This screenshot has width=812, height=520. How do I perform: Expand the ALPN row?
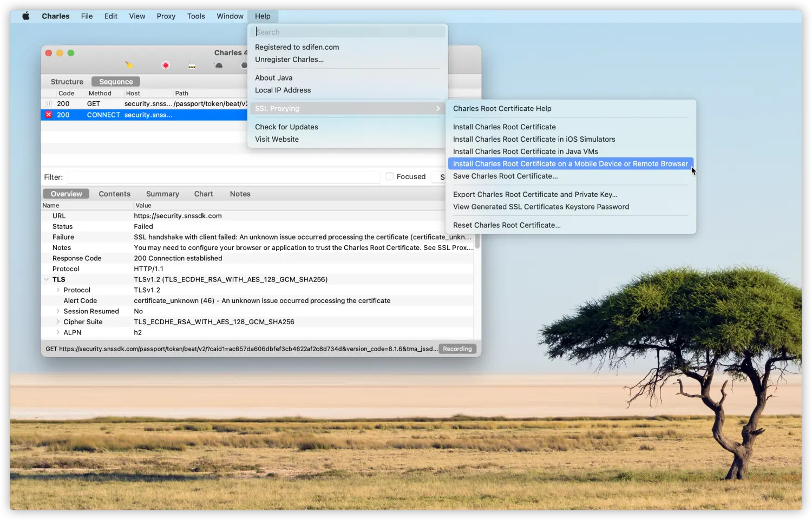coord(58,332)
